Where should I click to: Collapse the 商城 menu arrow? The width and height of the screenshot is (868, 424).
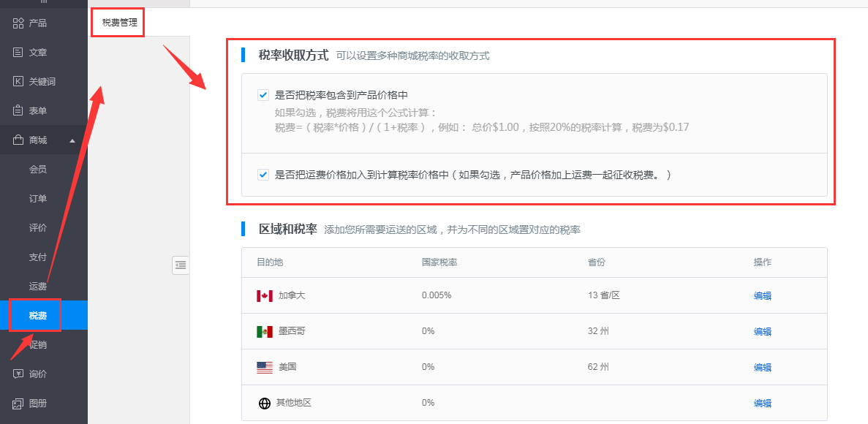(72, 140)
